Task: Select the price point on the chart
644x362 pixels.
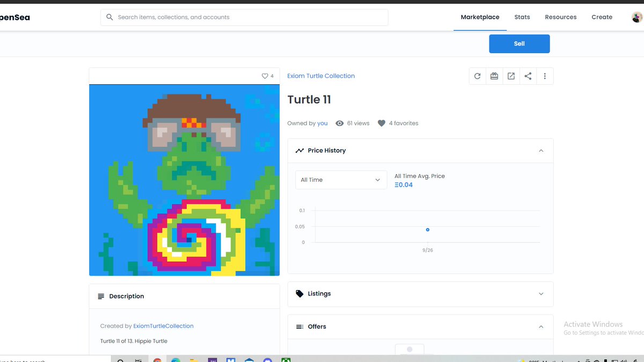Action: 427,230
